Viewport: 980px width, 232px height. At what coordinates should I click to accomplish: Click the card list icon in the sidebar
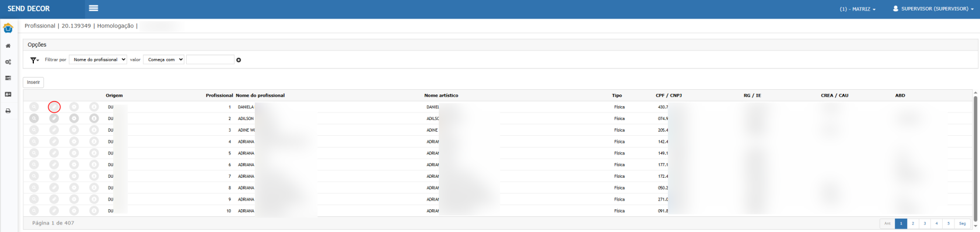[x=8, y=78]
